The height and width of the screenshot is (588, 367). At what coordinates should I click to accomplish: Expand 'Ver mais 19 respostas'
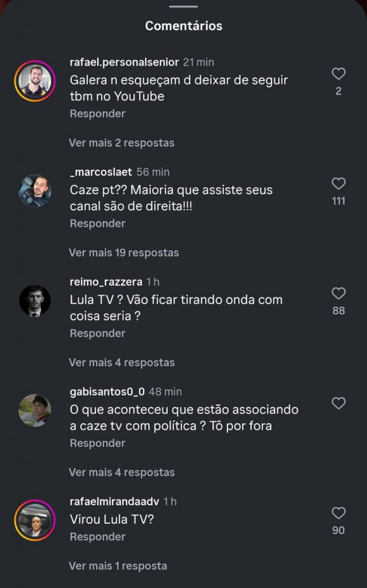pyautogui.click(x=124, y=253)
